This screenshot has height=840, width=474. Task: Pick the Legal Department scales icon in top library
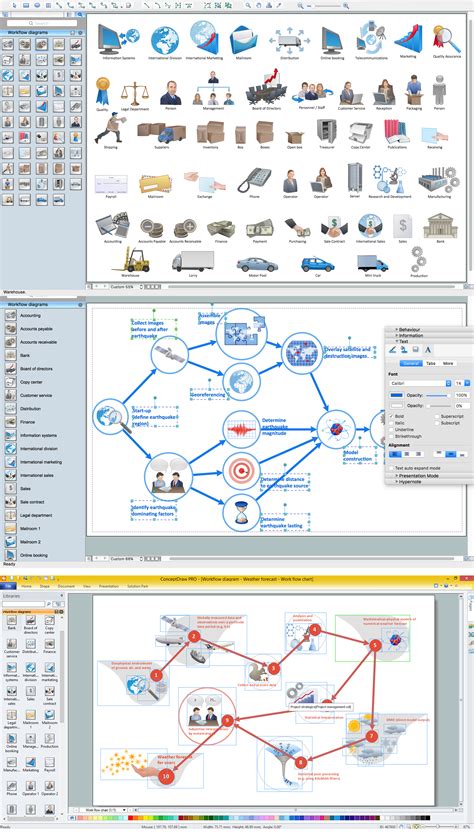coord(134,94)
